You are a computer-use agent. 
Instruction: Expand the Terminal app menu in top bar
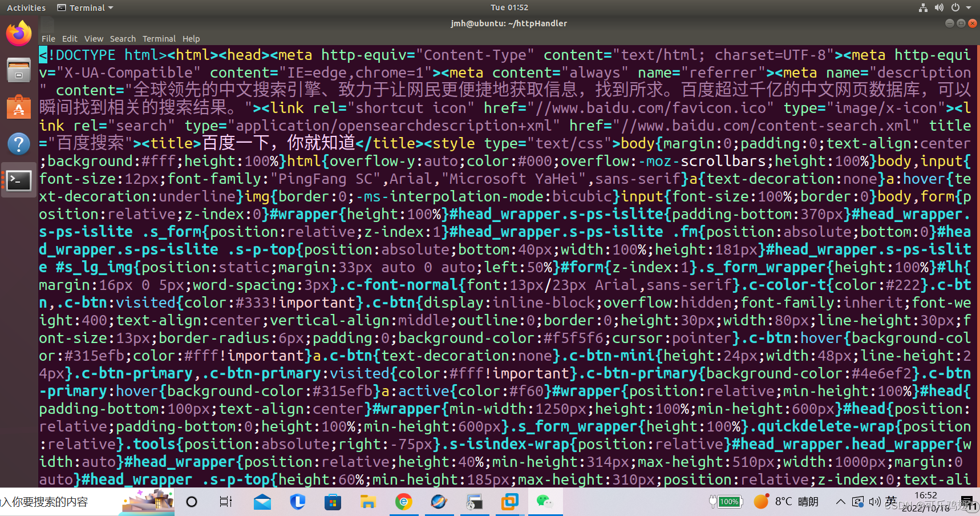(86, 8)
